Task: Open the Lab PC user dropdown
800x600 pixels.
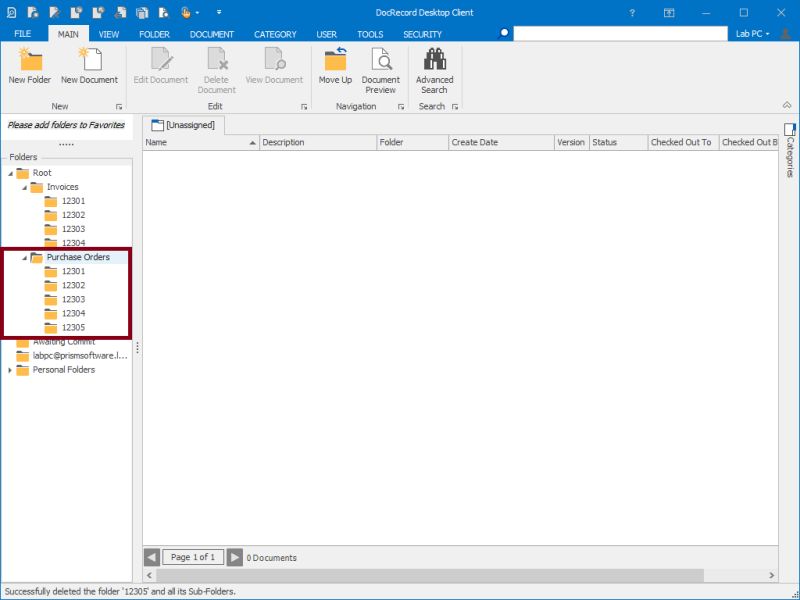Action: click(x=753, y=34)
